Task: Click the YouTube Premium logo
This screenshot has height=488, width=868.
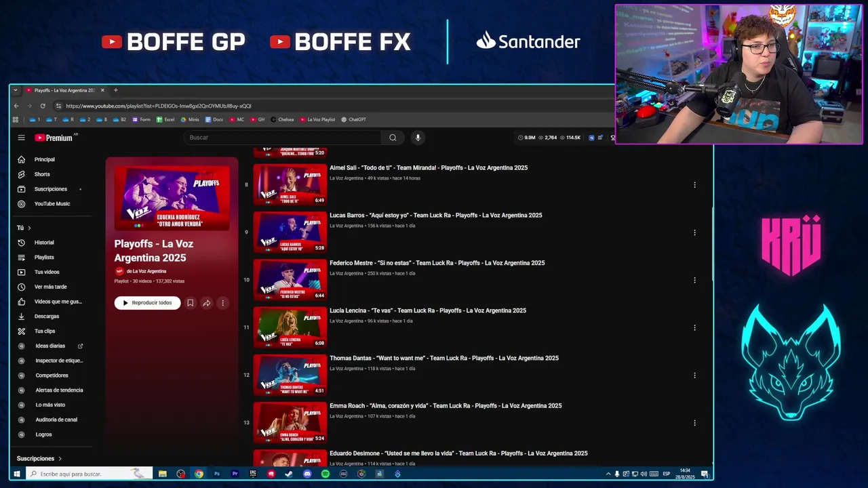Action: [x=54, y=138]
